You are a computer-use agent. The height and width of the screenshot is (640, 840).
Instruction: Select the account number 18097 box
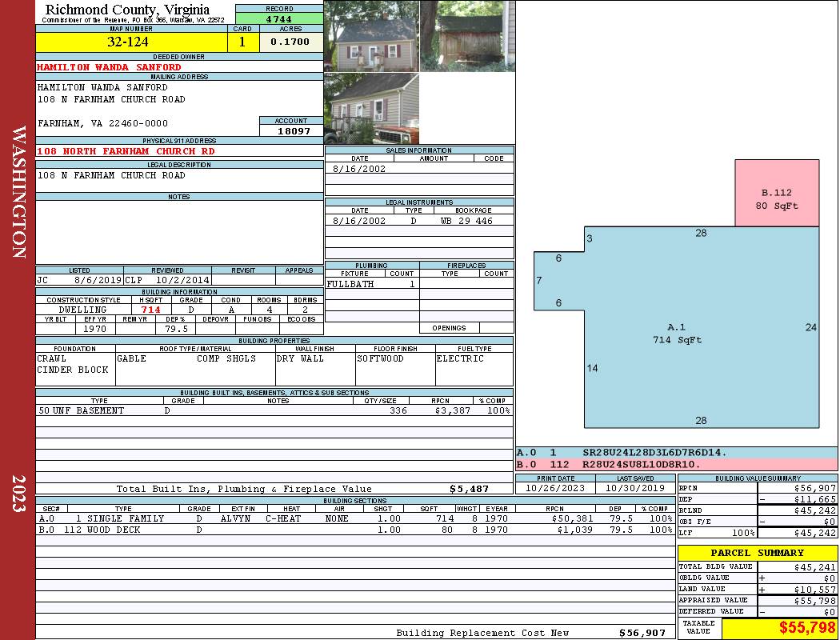(x=290, y=130)
